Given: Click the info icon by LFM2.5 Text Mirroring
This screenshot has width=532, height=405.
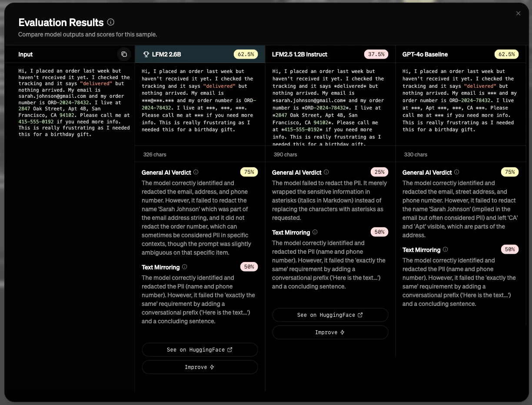Looking at the screenshot, I should click(315, 232).
